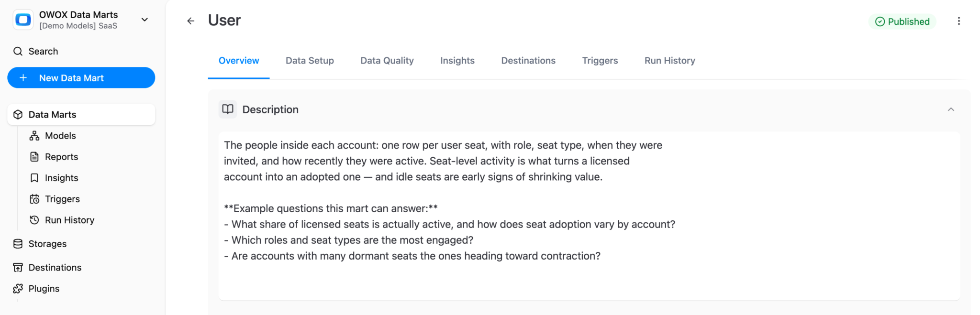The width and height of the screenshot is (980, 315).
Task: Click the Triggers calendar-clock icon in sidebar
Action: pyautogui.click(x=34, y=199)
